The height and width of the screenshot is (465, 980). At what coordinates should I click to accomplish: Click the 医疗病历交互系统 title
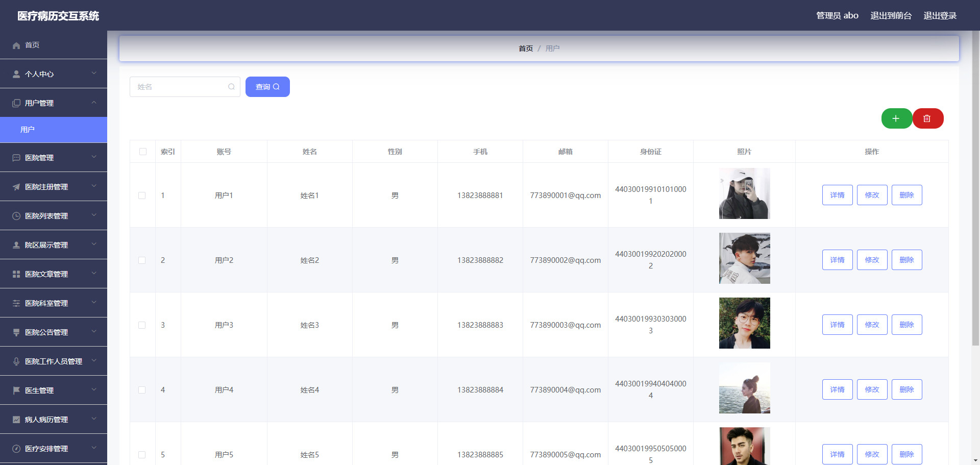pyautogui.click(x=58, y=16)
